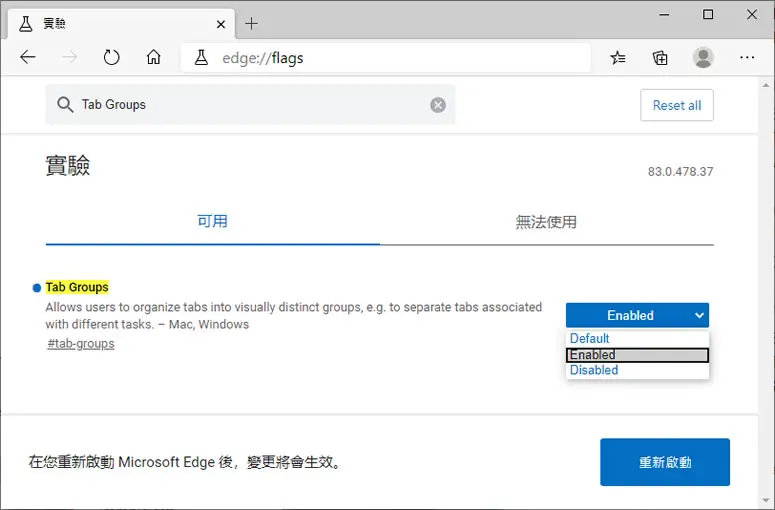Click the scrollbar up arrow
This screenshot has width=775, height=510.
[766, 85]
